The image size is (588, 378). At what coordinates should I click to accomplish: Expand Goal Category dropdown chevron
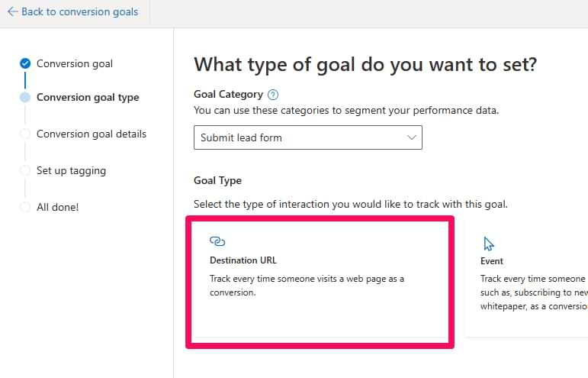pos(412,137)
